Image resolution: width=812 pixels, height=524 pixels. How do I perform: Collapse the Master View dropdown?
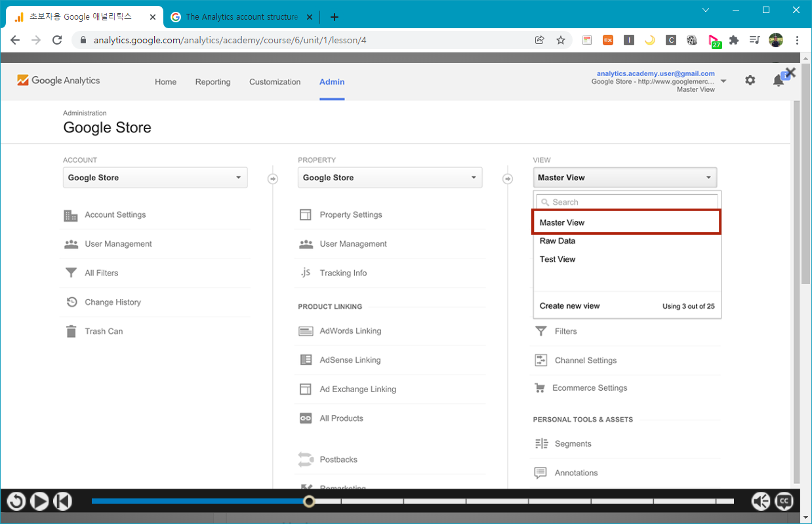click(x=625, y=178)
